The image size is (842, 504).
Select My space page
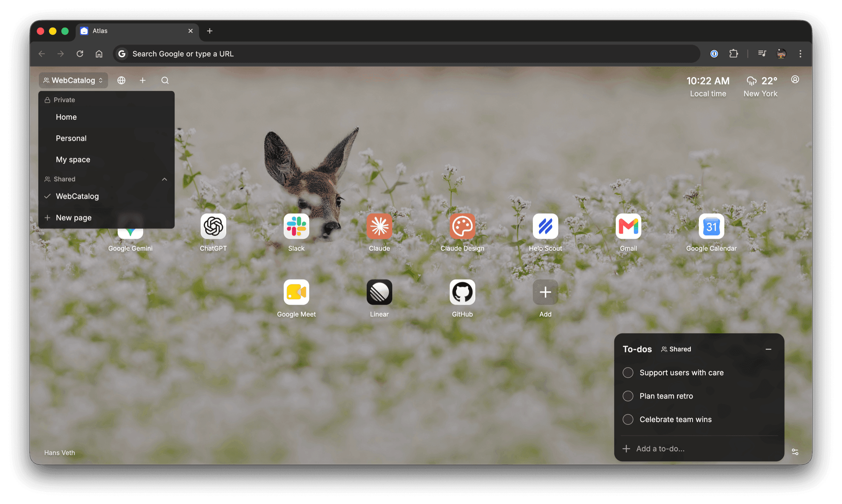pyautogui.click(x=106, y=159)
